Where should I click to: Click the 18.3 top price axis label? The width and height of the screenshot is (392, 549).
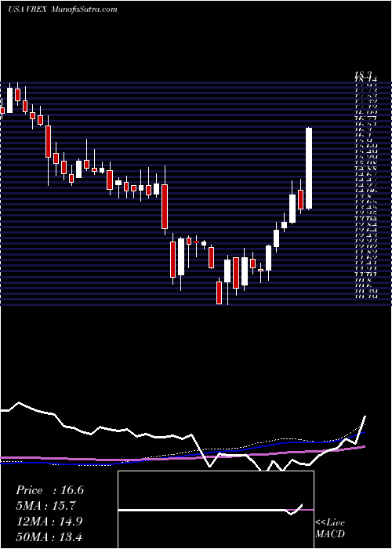[362, 75]
